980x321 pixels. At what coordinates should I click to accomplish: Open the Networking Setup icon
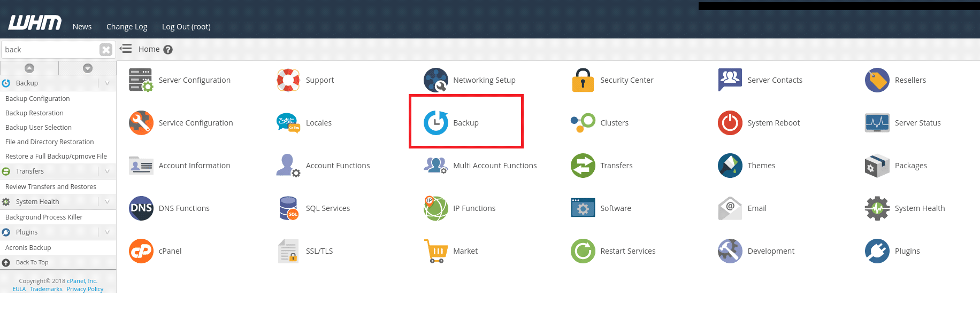(436, 80)
